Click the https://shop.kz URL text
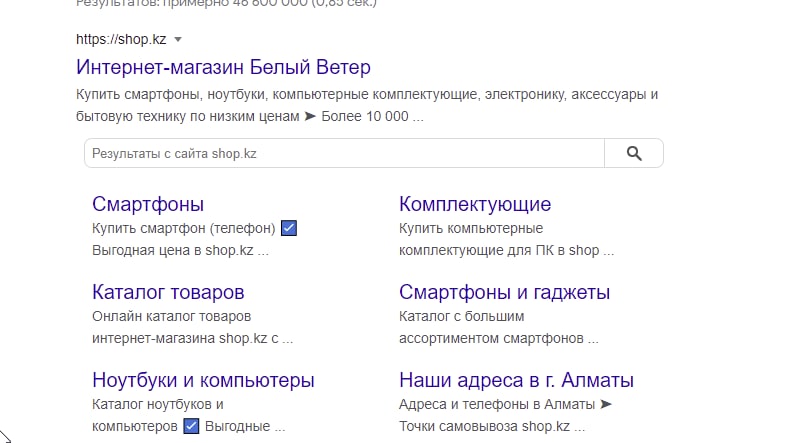Viewport: 792px width, 443px height. (x=121, y=39)
